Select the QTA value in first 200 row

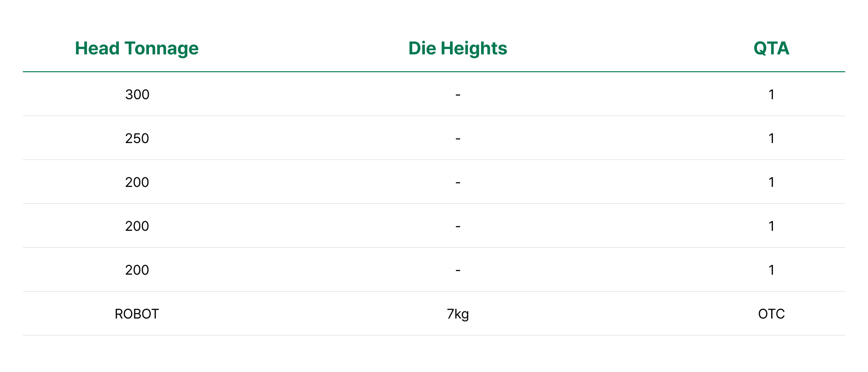771,182
